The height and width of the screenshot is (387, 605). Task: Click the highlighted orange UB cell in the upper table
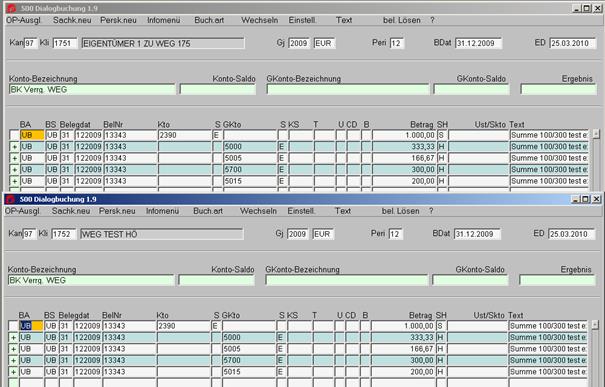[32, 135]
